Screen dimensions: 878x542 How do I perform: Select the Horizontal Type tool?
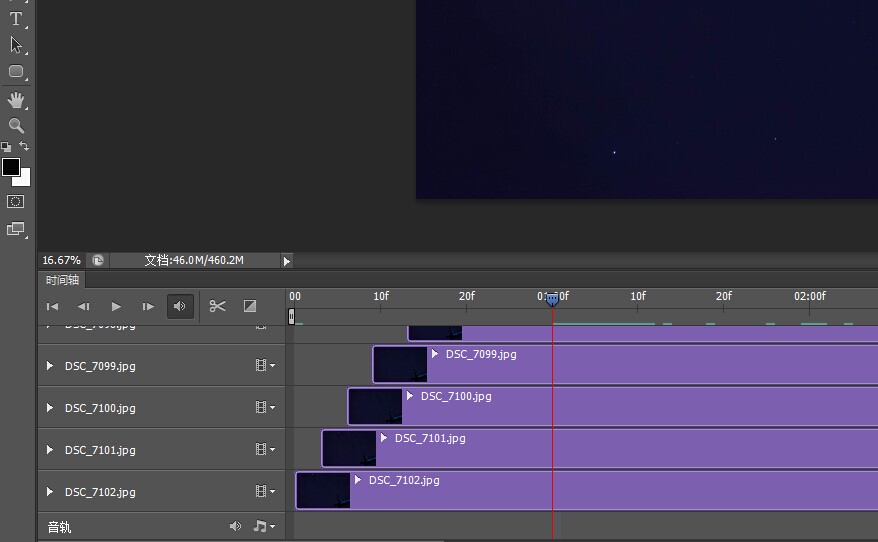[16, 18]
